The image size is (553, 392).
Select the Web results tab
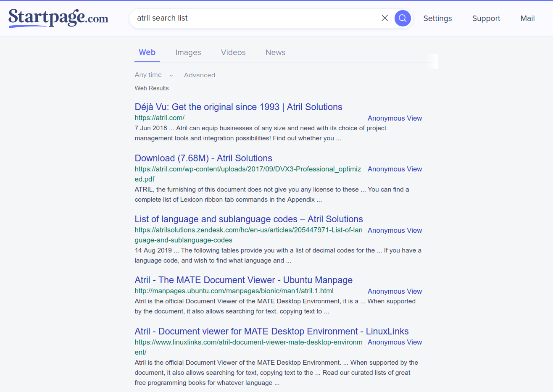coord(147,53)
